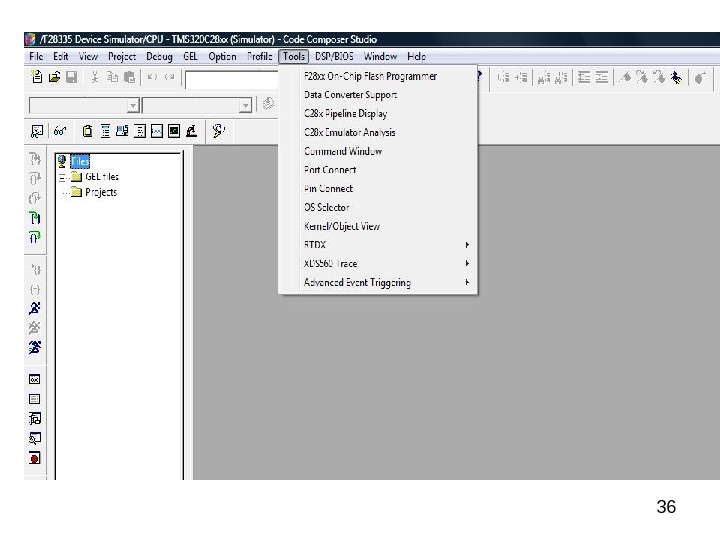Image resolution: width=720 pixels, height=540 pixels.
Task: Click the indent lines icon in the right toolbar
Action: [x=584, y=77]
